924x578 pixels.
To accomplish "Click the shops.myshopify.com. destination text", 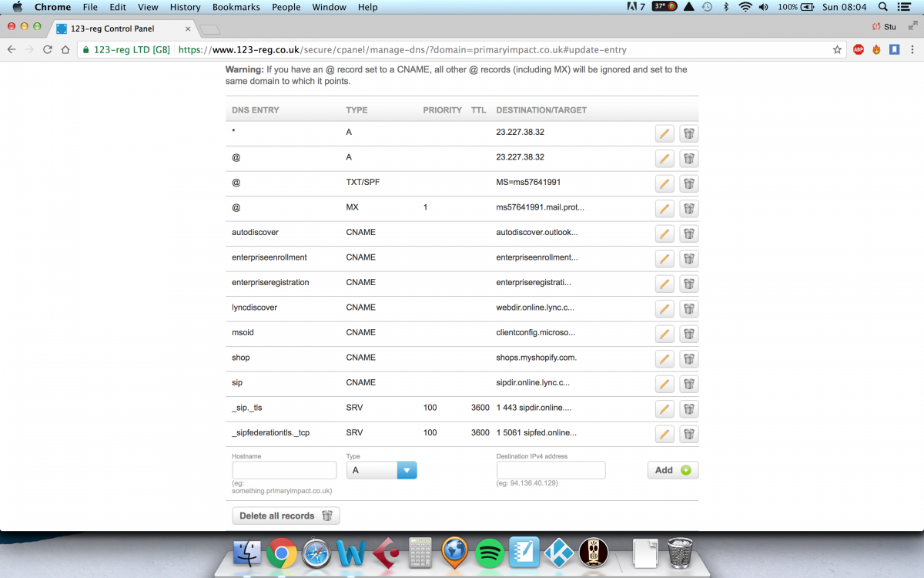I will [537, 358].
